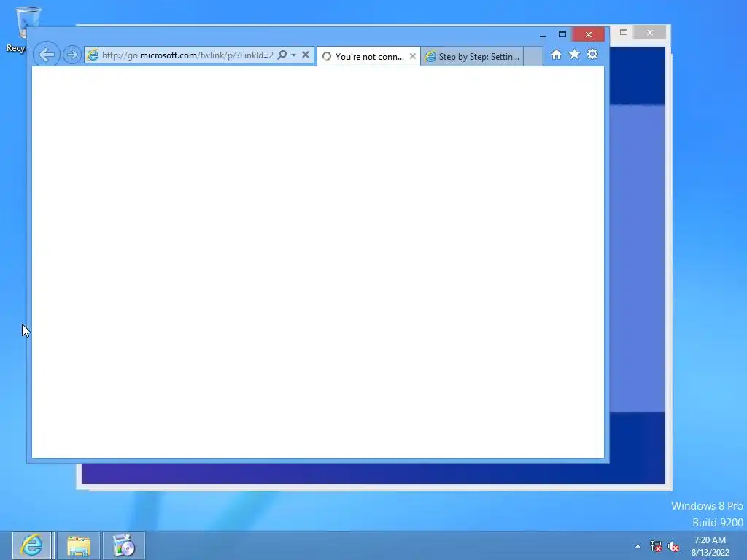Go forward with the forward arrow button
The image size is (747, 560).
tap(72, 55)
